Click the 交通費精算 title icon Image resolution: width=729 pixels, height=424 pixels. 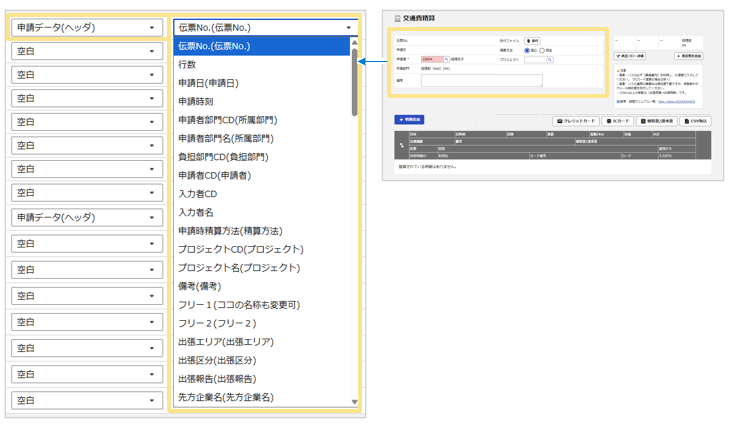[x=398, y=19]
